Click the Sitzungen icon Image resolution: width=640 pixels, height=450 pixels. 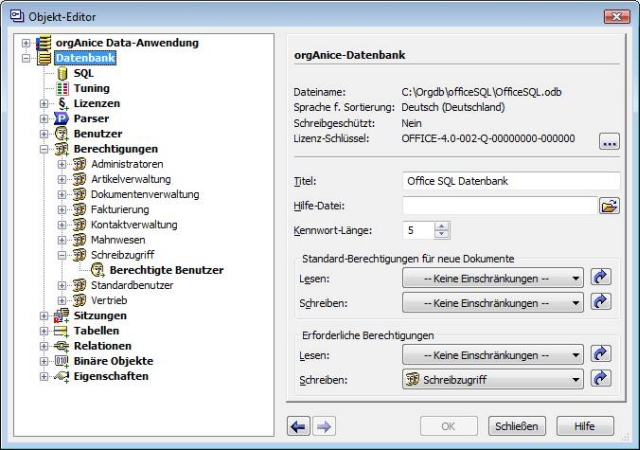[x=62, y=316]
